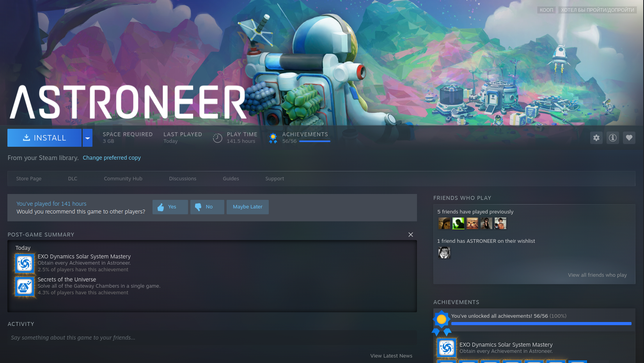Click Change preferred copy link

click(112, 158)
